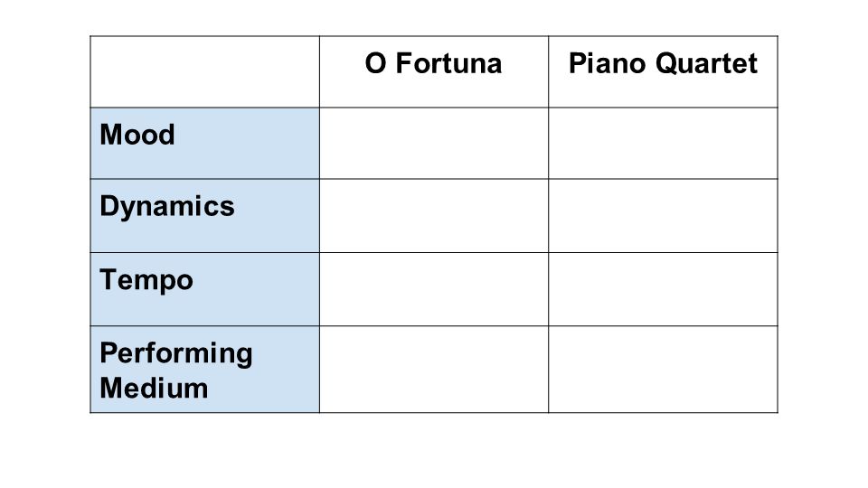868x488 pixels.
Task: Click the Mood cell under Piano Quartet
Action: coord(663,144)
